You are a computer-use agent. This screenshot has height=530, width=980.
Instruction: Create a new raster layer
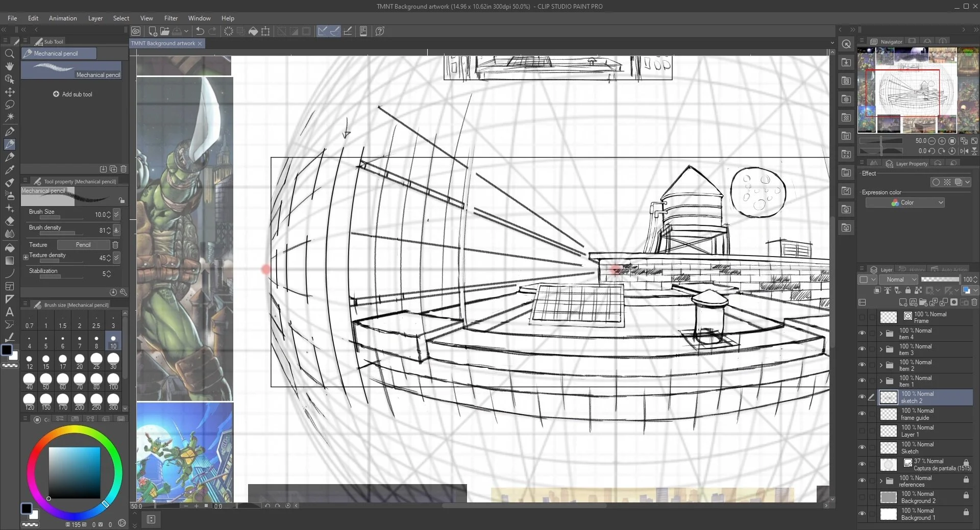pos(902,302)
